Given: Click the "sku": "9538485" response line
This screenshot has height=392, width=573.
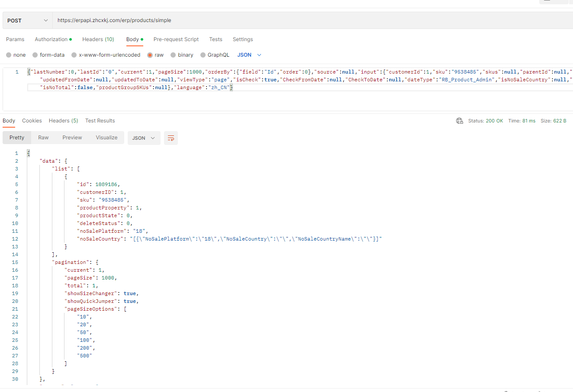Looking at the screenshot, I should 103,200.
